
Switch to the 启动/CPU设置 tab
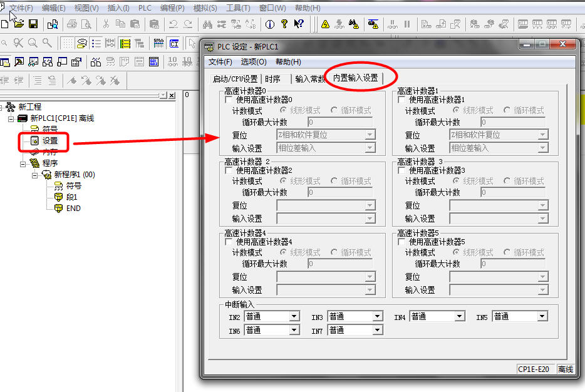[235, 79]
